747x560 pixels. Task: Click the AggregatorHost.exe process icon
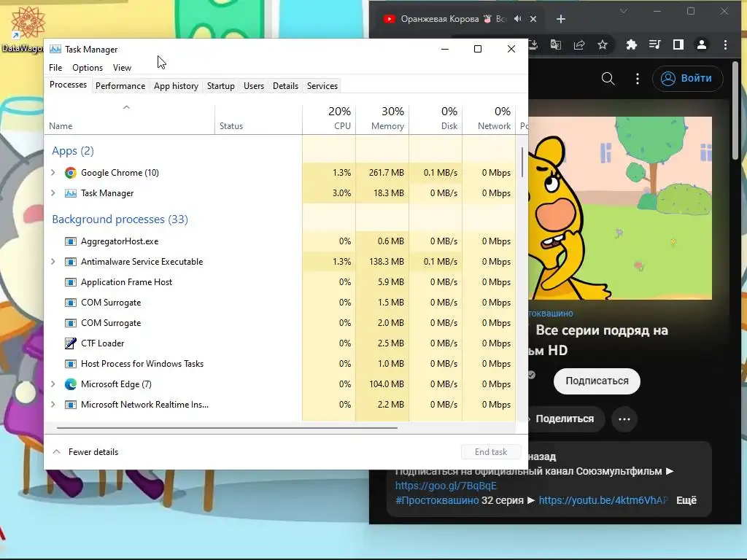(x=71, y=241)
